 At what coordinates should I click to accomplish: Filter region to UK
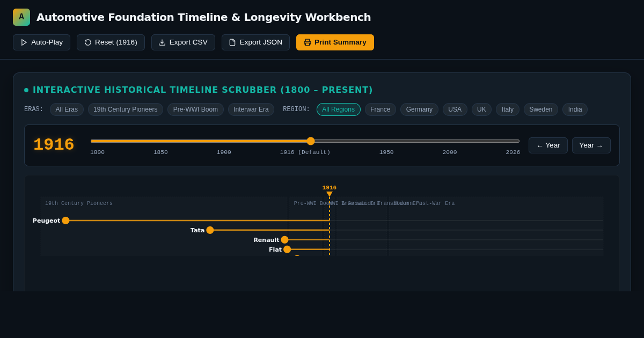[481, 109]
